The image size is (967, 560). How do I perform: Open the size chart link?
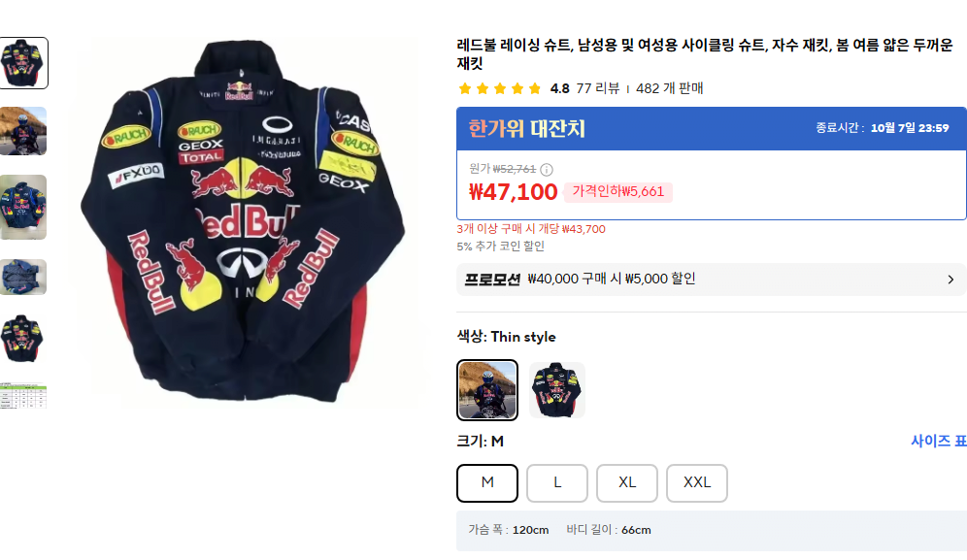938,441
